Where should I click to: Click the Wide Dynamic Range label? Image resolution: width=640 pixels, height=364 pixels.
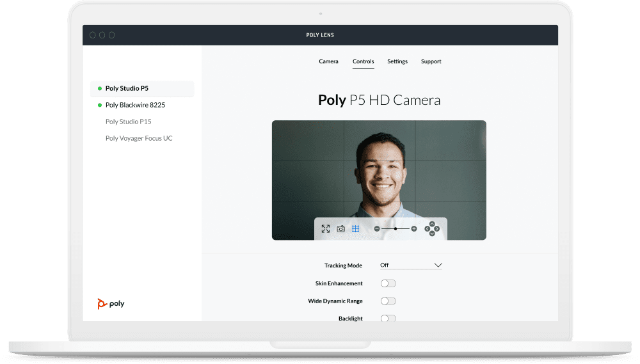tap(335, 301)
